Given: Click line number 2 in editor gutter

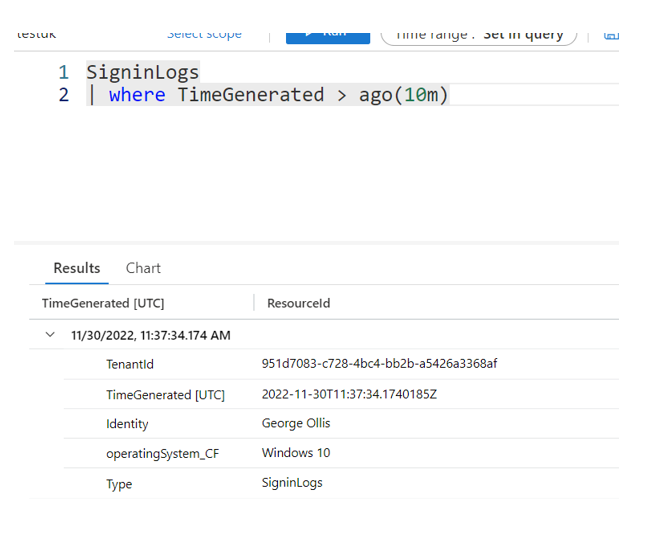Looking at the screenshot, I should click(64, 95).
